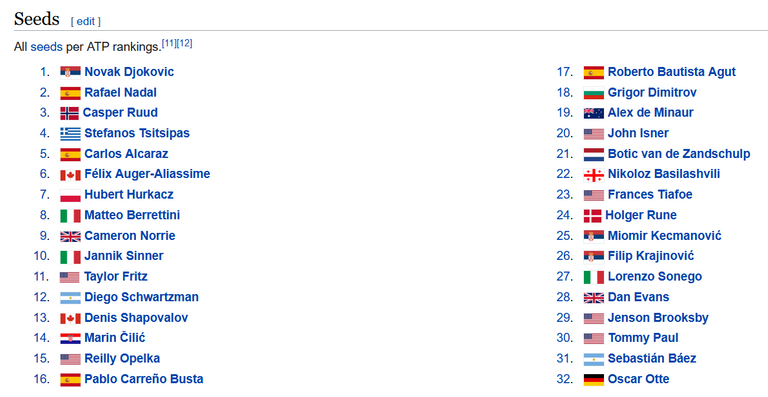The image size is (768, 397).
Task: Click the Norwegian flag next to Casper Ruud
Action: coord(69,113)
